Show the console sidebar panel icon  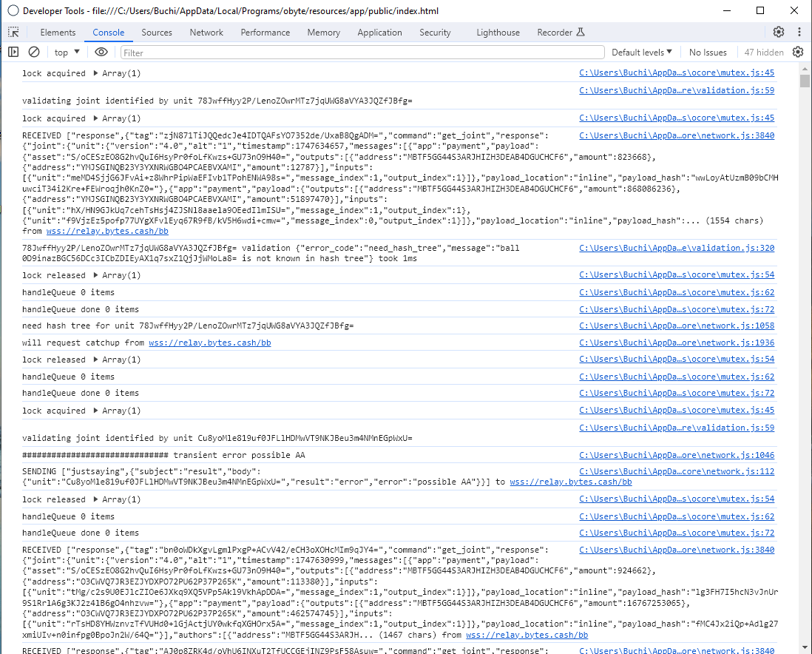[x=13, y=52]
